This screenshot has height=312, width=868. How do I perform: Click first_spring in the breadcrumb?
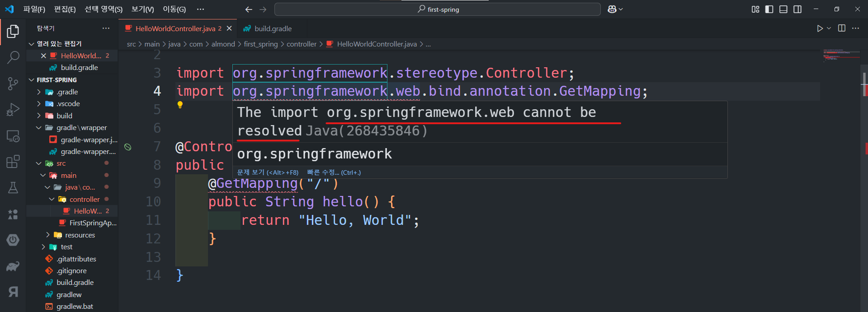coord(261,44)
